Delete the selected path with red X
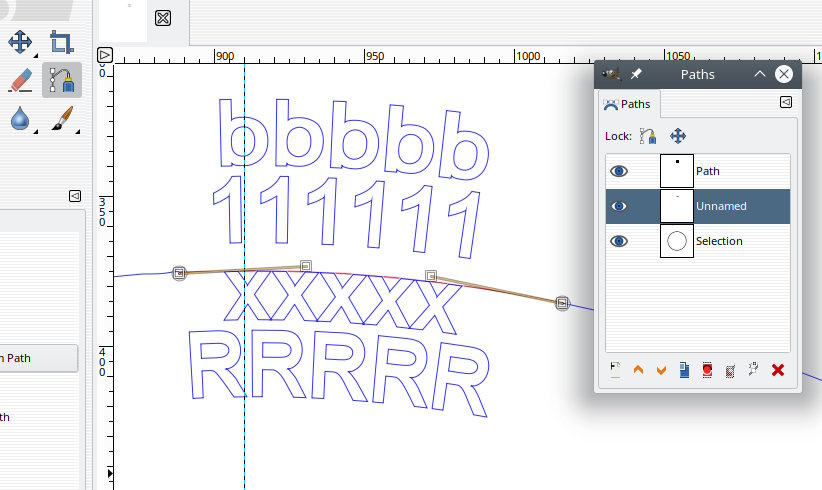 tap(778, 371)
